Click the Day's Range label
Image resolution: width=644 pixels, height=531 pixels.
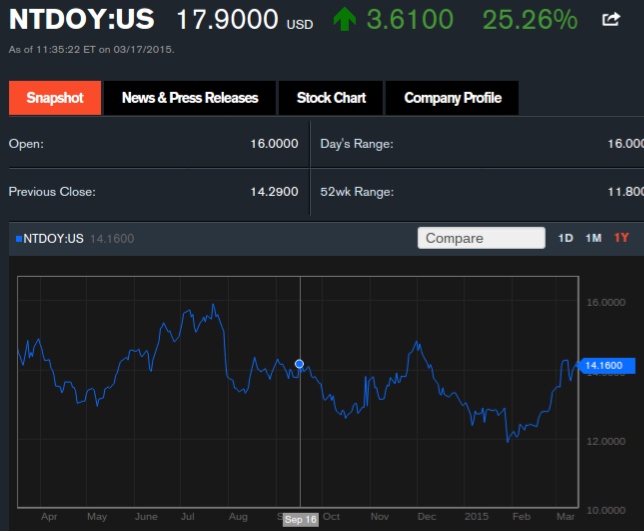click(x=356, y=144)
